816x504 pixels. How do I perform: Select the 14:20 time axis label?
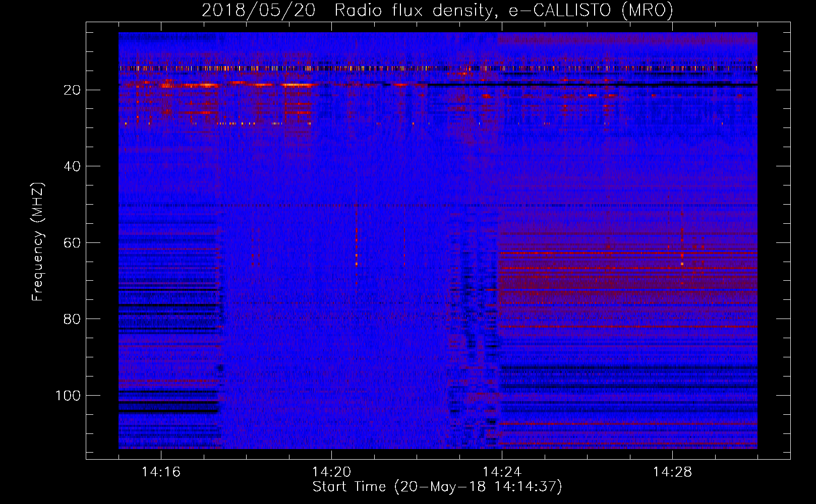click(331, 472)
